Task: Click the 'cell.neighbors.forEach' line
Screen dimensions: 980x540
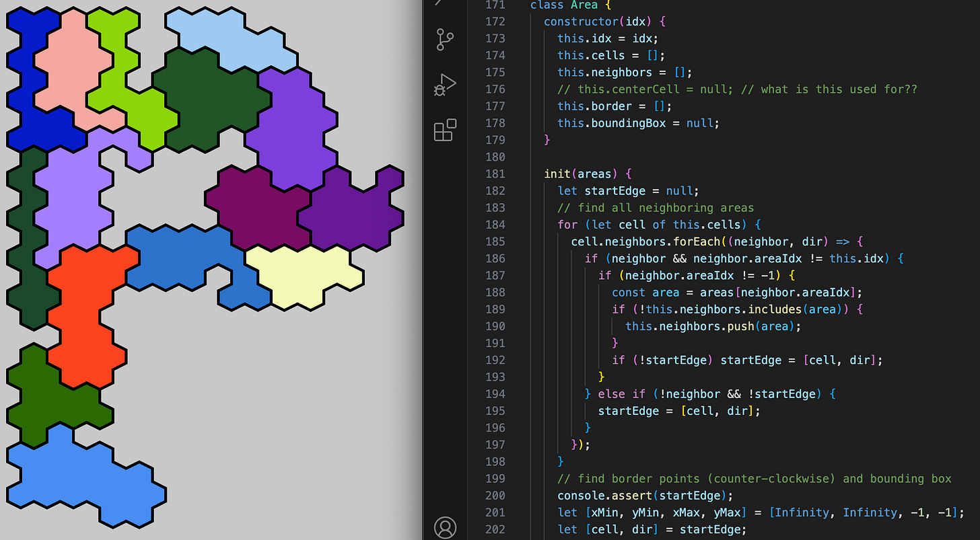Action: [x=716, y=241]
